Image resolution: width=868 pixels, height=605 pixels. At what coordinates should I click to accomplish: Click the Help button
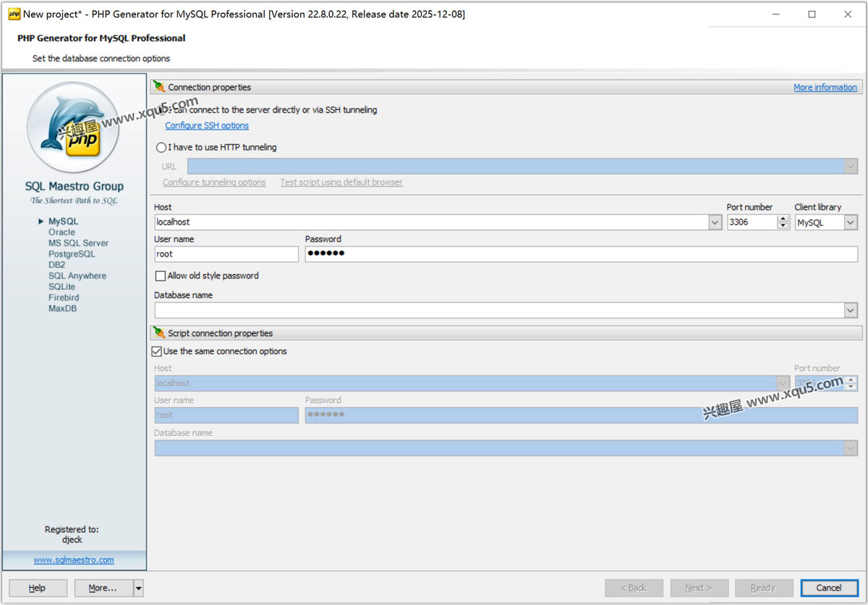click(x=38, y=588)
